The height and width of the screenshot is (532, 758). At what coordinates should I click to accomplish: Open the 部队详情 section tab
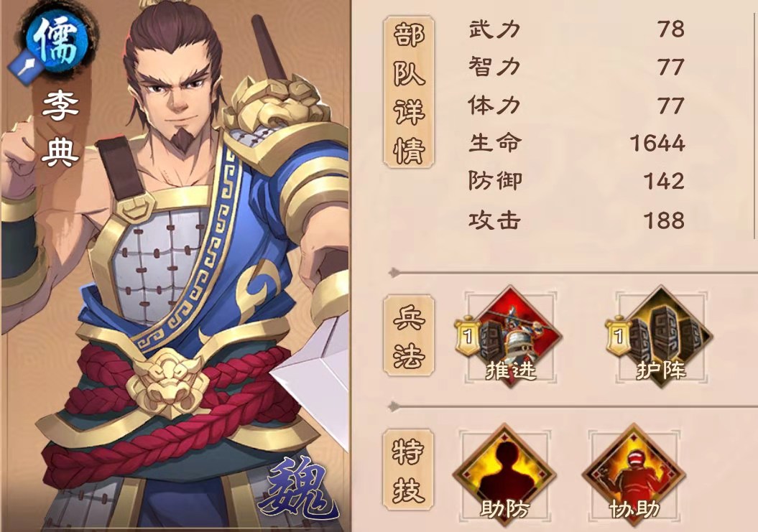click(409, 92)
